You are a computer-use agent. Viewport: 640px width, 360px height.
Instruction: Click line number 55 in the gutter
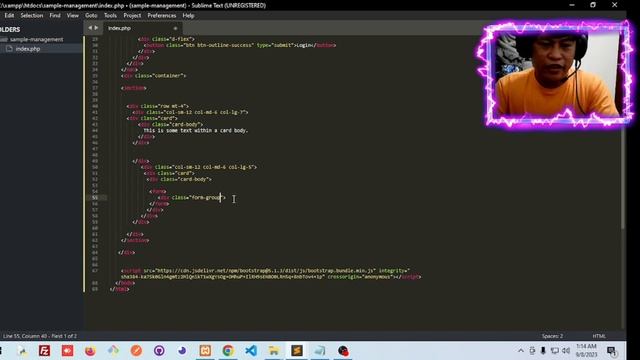(x=95, y=198)
